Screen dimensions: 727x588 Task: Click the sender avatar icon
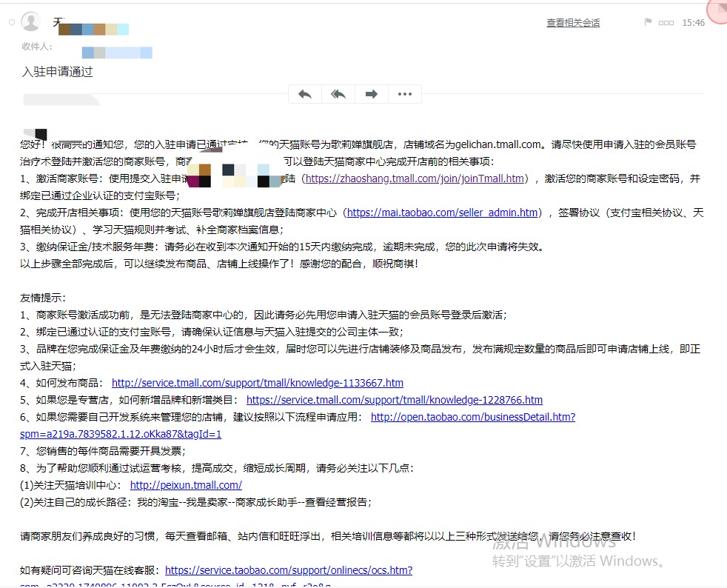(30, 21)
